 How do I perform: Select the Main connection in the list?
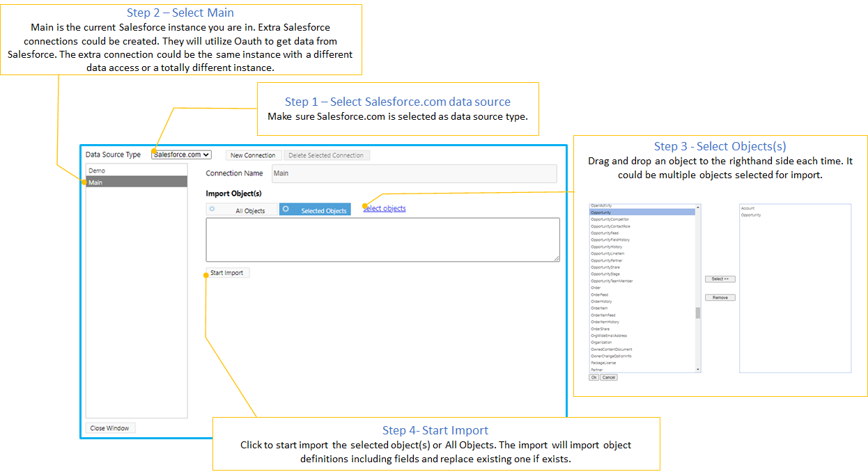pyautogui.click(x=137, y=182)
